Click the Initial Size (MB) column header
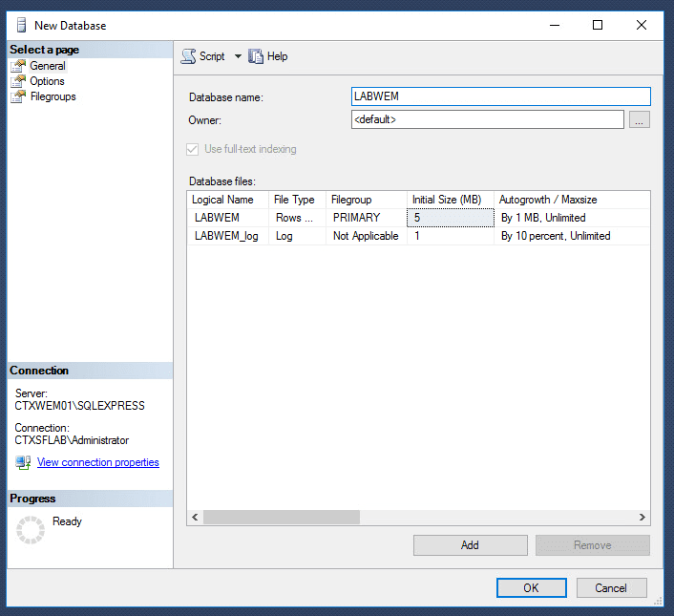 tap(451, 200)
